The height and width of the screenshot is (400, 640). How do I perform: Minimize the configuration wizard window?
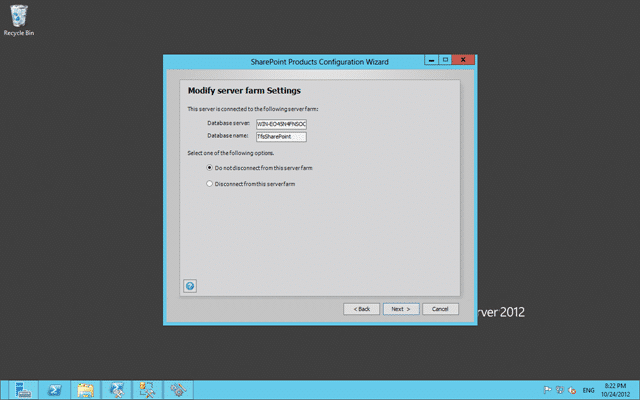tap(431, 60)
